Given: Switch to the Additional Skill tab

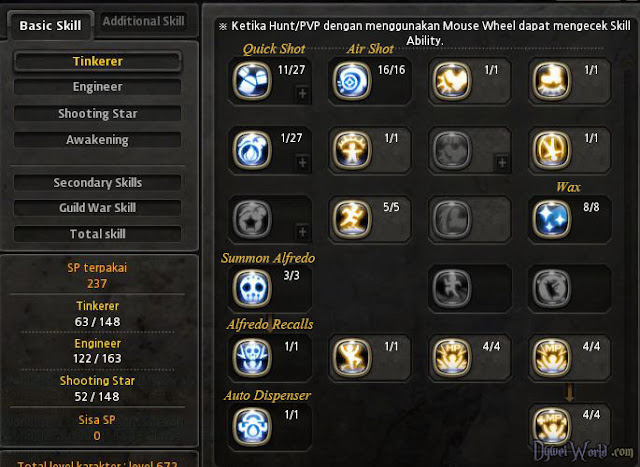Looking at the screenshot, I should click(144, 21).
